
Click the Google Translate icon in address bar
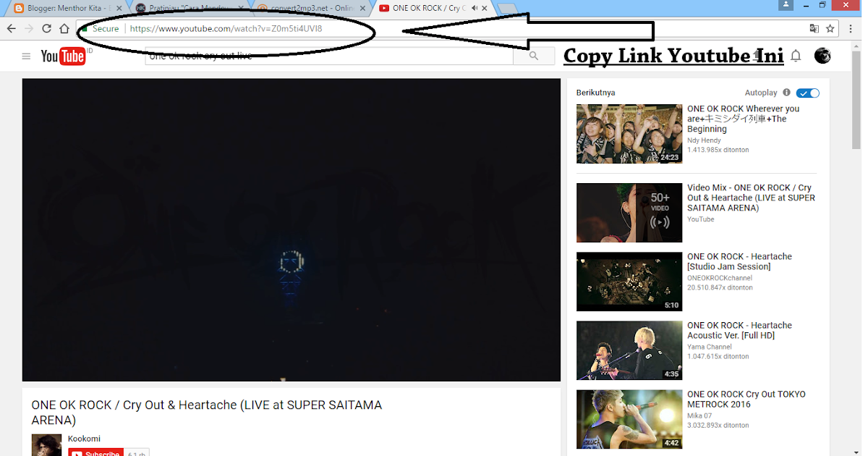coord(814,29)
